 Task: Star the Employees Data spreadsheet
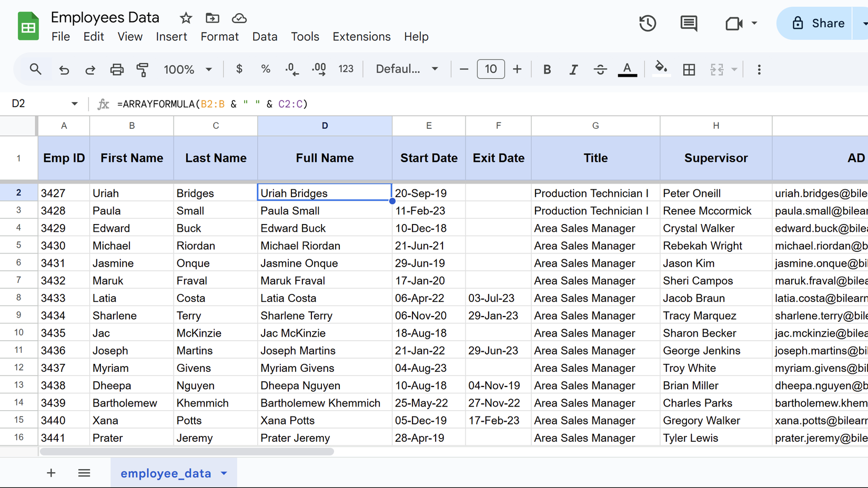(x=186, y=17)
